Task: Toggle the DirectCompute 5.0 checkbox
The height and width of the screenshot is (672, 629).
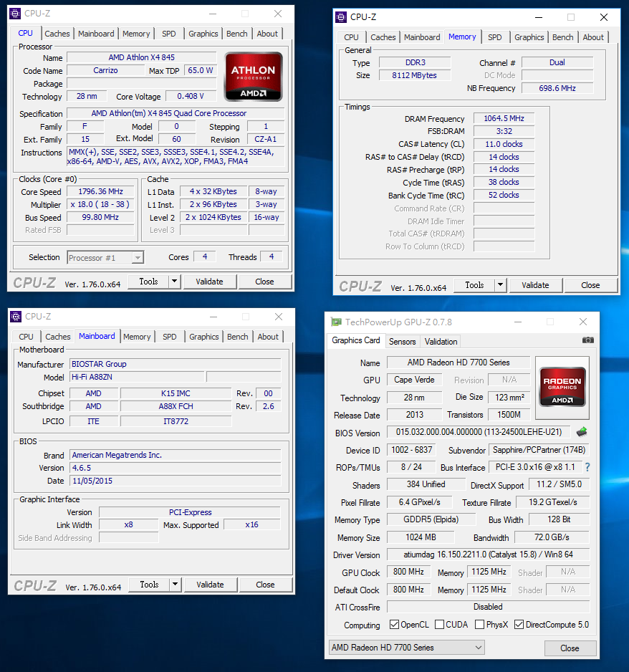Action: coord(519,625)
